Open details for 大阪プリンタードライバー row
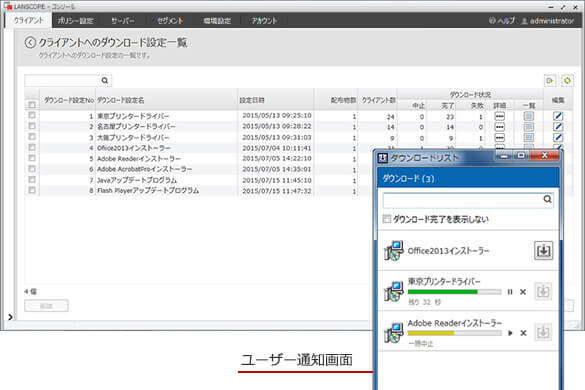This screenshot has height=390, width=585. click(x=499, y=138)
